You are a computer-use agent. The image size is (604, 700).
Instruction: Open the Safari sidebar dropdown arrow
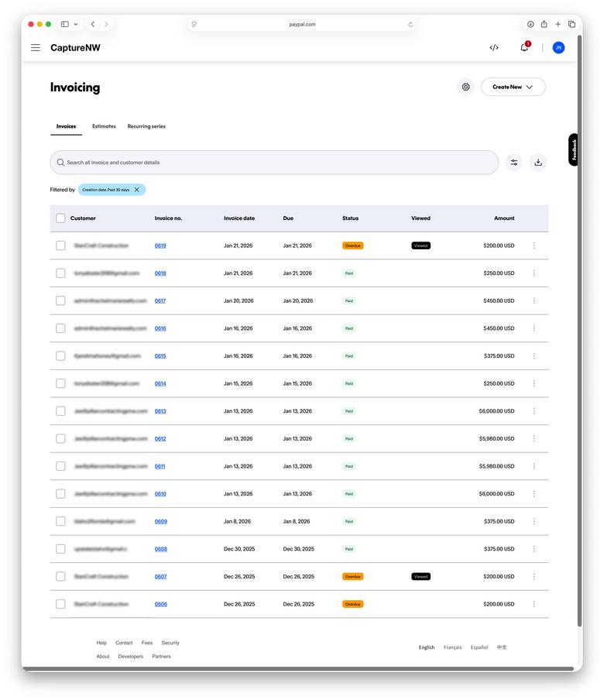[x=76, y=25]
